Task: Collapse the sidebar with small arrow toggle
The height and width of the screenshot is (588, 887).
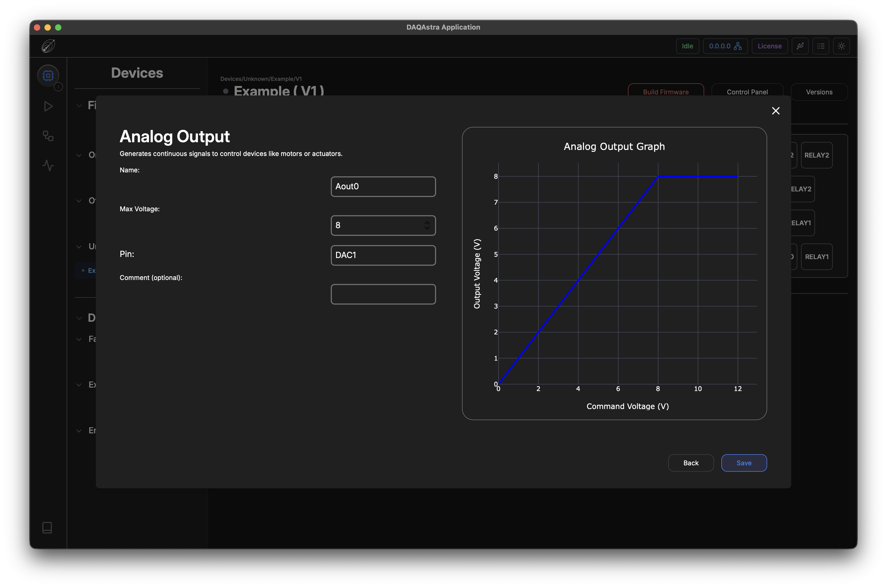Action: pyautogui.click(x=58, y=87)
